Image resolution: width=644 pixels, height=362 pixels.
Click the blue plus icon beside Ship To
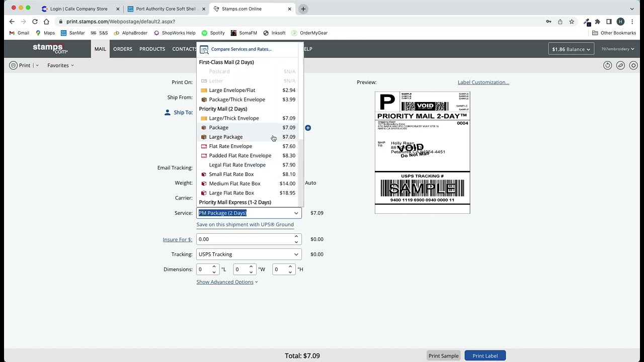[308, 128]
